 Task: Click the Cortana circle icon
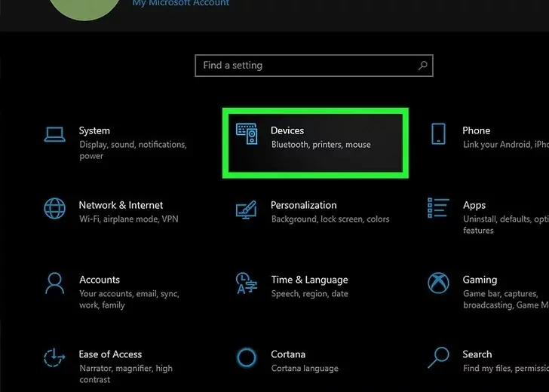(x=247, y=357)
